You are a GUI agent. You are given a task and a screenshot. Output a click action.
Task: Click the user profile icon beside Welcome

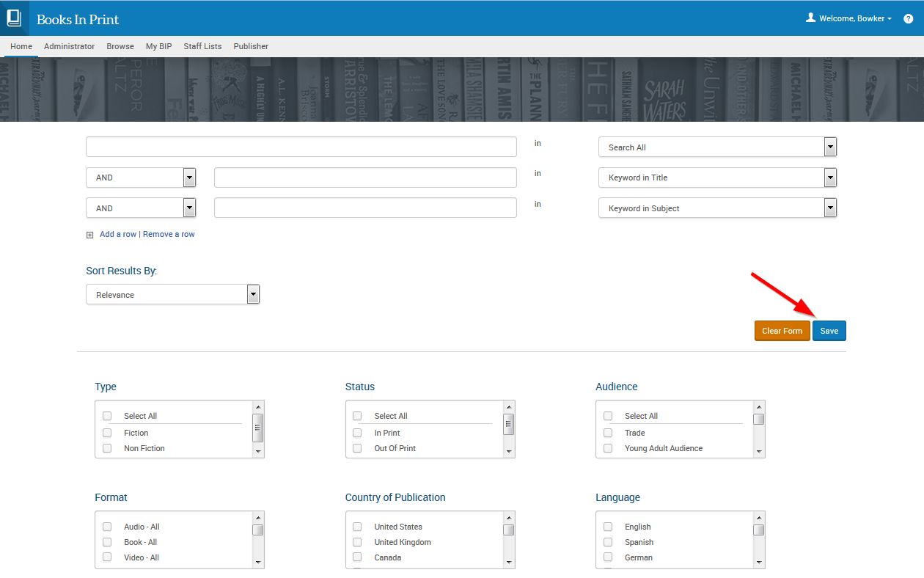click(810, 18)
